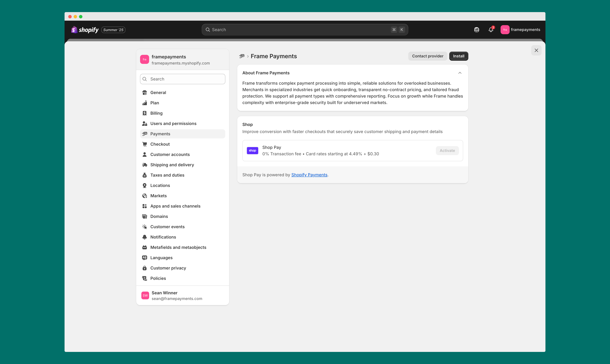Click the Markets globe icon
Screen dimensions: 610x364
(145, 196)
